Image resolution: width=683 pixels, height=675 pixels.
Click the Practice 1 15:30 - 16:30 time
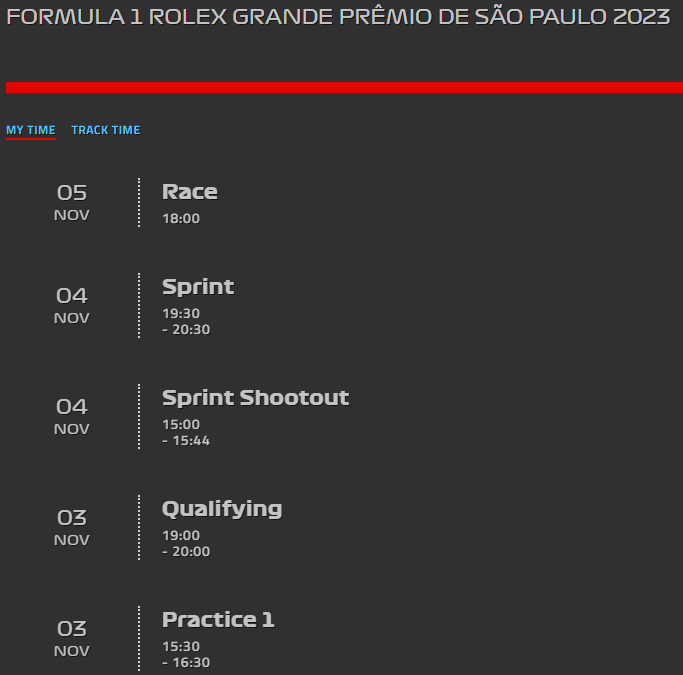click(x=186, y=655)
